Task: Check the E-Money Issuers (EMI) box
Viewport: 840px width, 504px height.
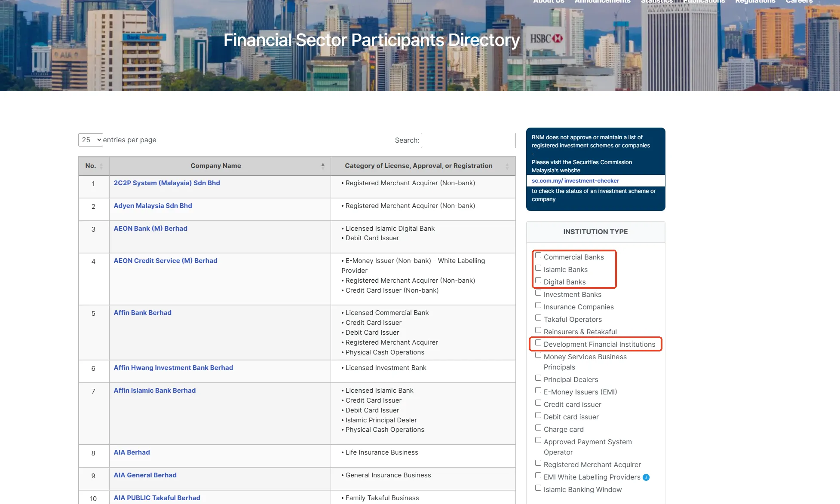Action: coord(538,391)
